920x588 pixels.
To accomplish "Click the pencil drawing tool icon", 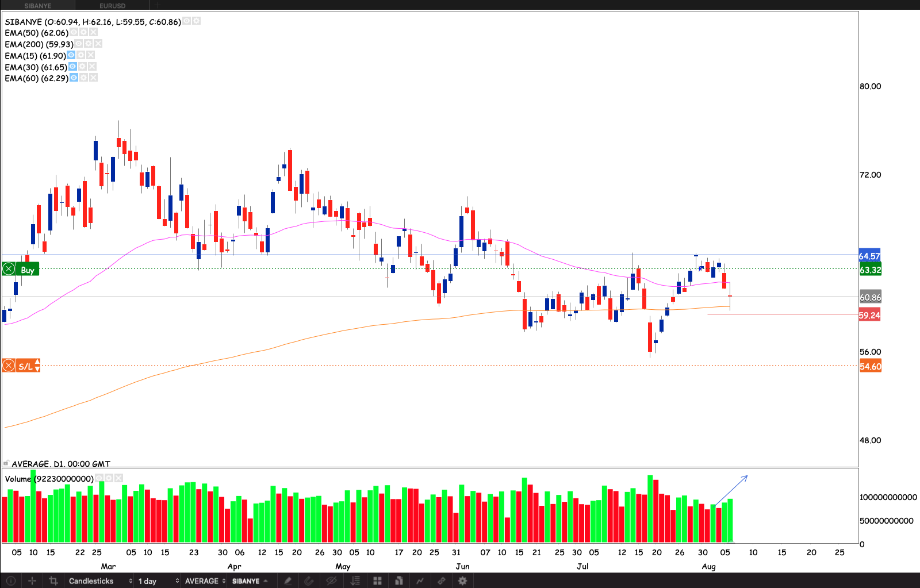I will click(x=287, y=581).
